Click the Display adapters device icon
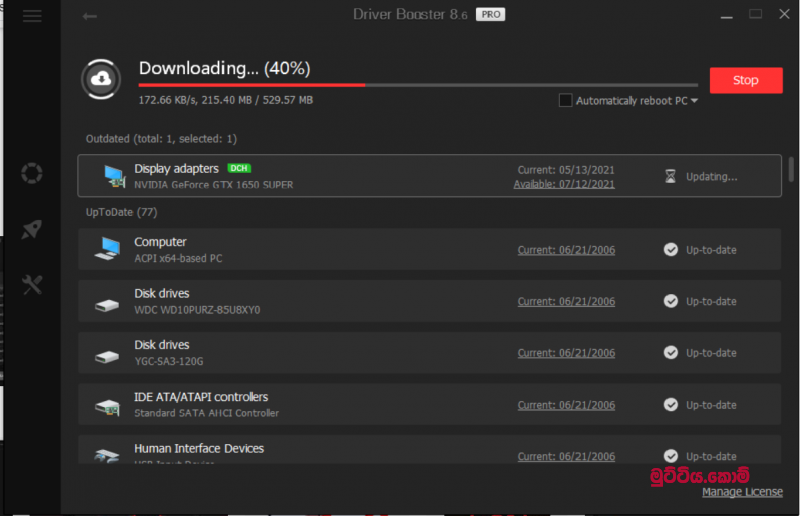Viewport: 800px width, 516px height. pyautogui.click(x=113, y=176)
